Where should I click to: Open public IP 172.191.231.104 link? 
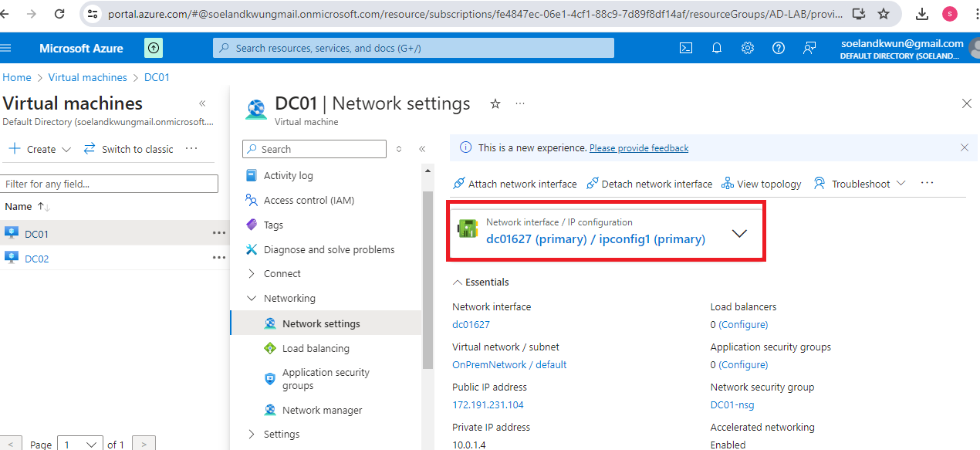(x=488, y=404)
